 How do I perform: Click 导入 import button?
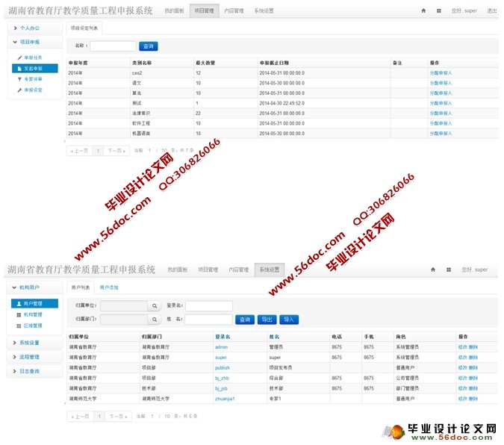[x=289, y=320]
